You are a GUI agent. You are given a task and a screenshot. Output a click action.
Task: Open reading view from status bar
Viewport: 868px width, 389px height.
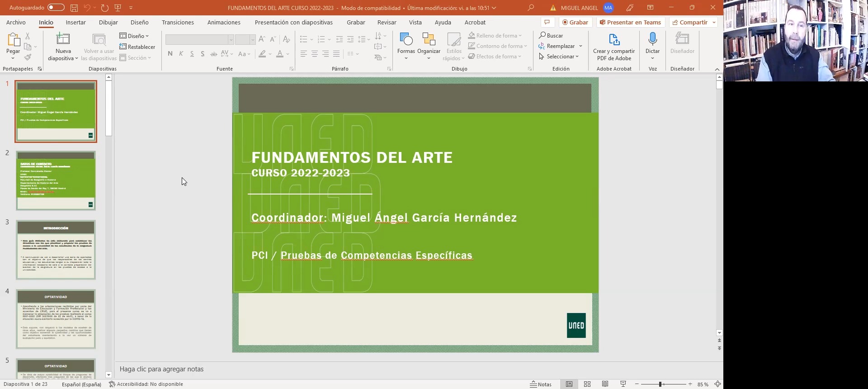pos(605,384)
